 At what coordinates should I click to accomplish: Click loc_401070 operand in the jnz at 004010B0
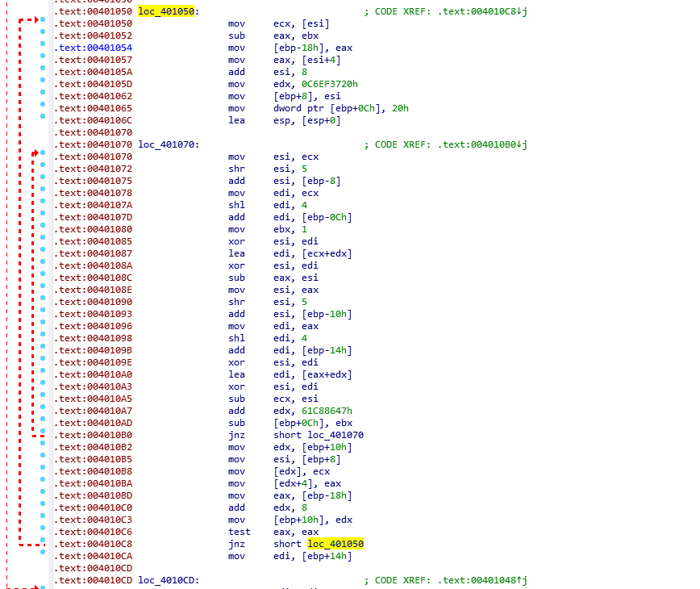click(335, 435)
